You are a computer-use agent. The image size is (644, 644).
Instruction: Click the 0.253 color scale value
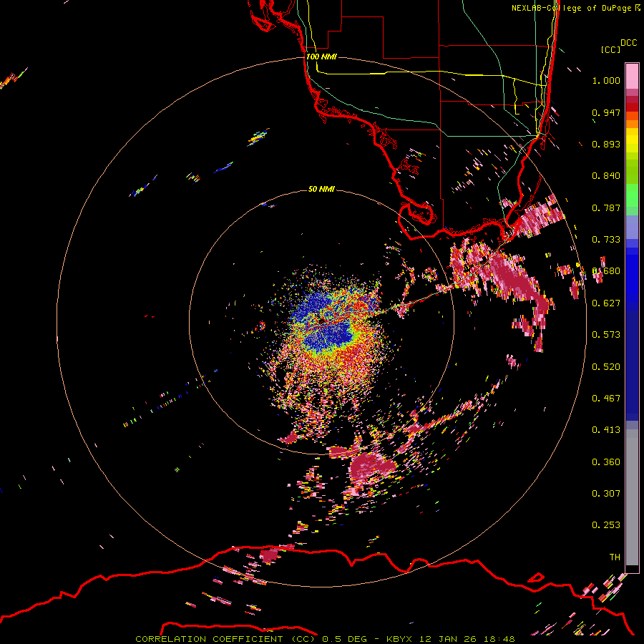click(606, 525)
